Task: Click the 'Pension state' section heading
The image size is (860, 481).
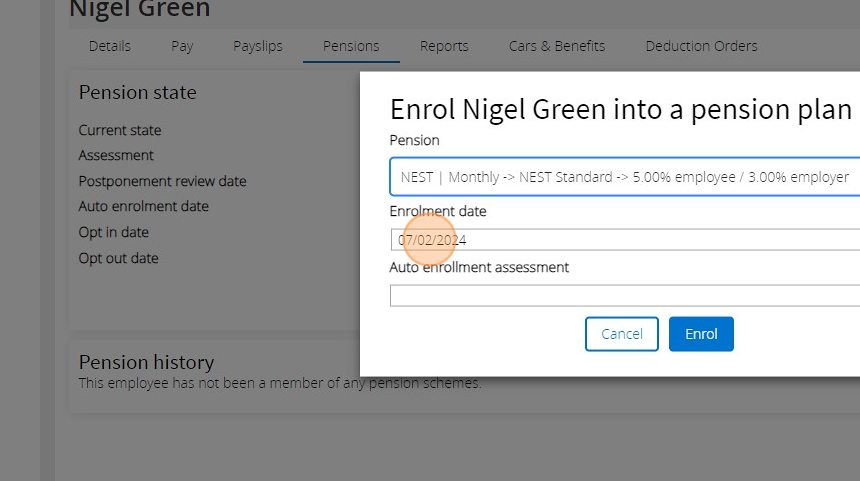Action: pyautogui.click(x=138, y=93)
